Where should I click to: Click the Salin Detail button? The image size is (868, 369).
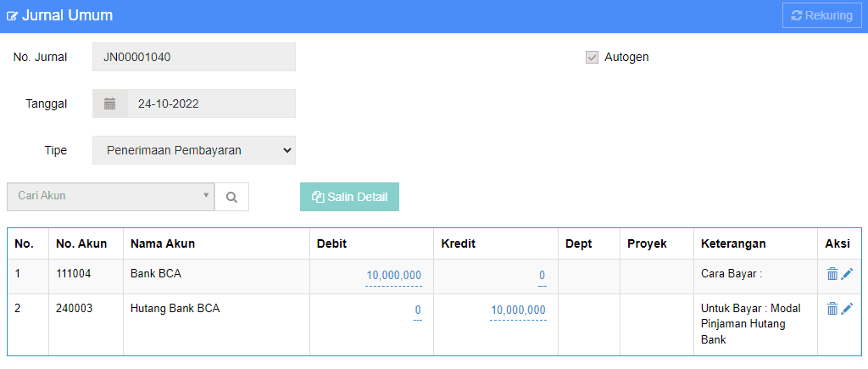click(x=349, y=197)
